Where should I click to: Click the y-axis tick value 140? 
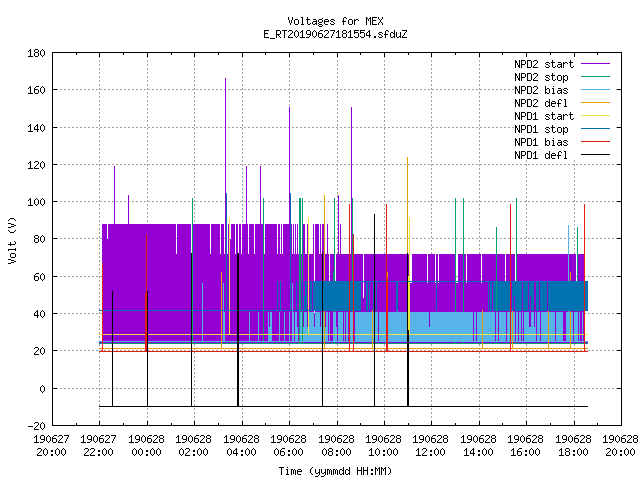click(36, 128)
